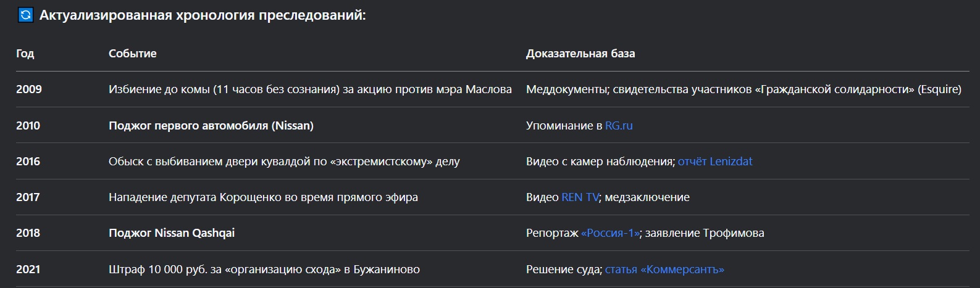Open the статья «Коммерсантъ» link

tap(664, 269)
